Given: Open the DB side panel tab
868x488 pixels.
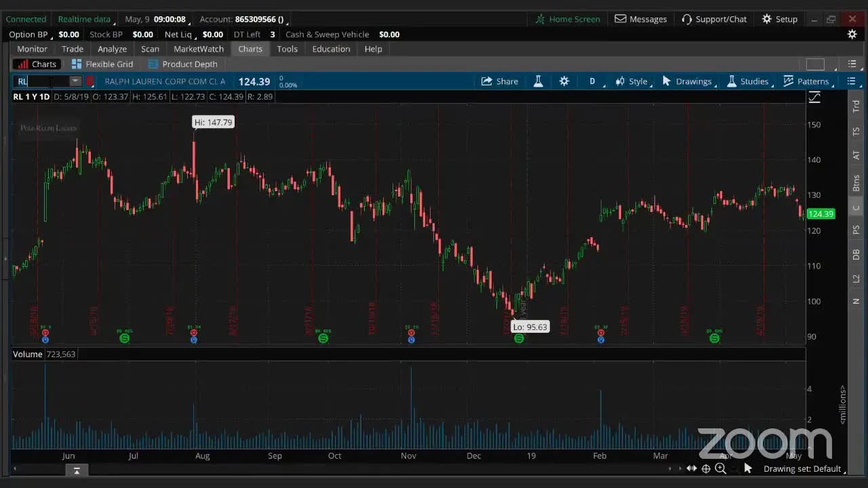Looking at the screenshot, I should coord(856,254).
